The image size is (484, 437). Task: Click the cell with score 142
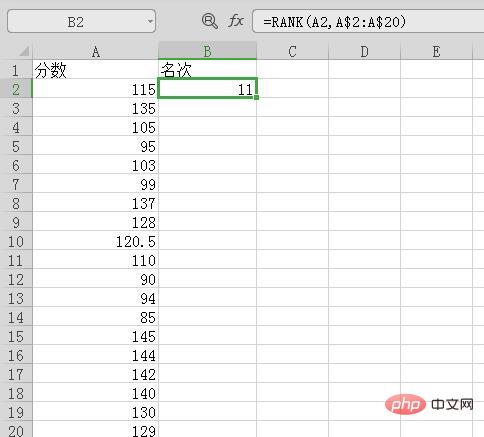coord(95,374)
